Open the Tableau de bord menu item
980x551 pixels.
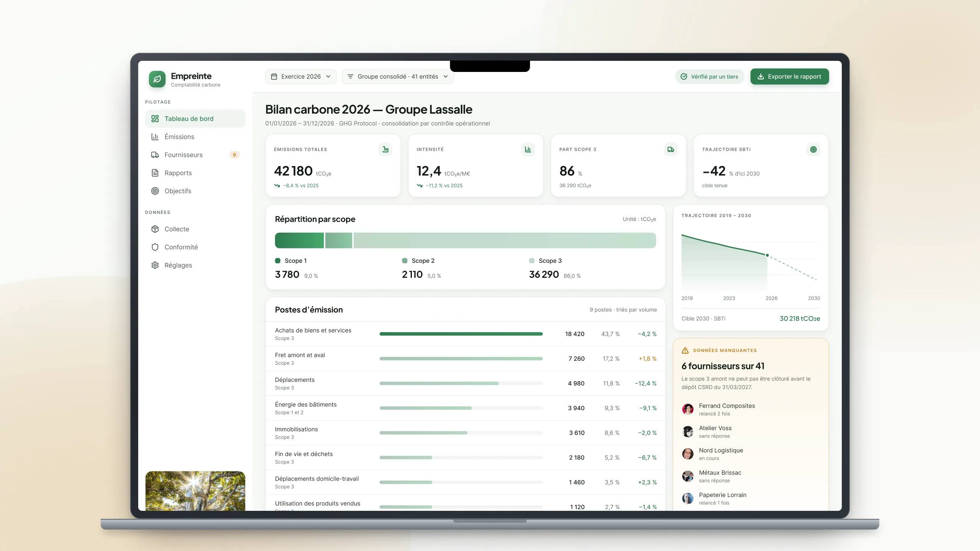click(x=195, y=119)
